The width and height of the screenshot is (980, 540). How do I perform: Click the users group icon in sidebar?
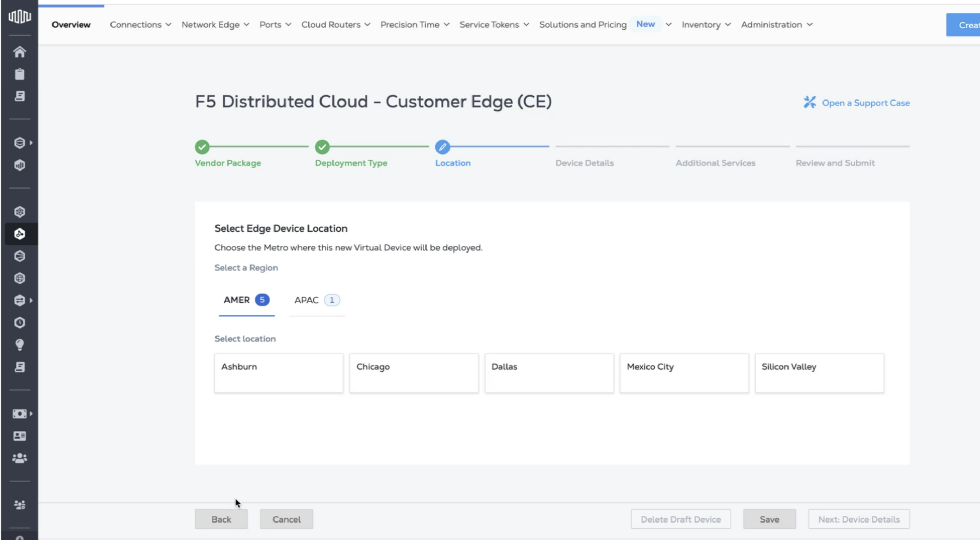point(20,458)
